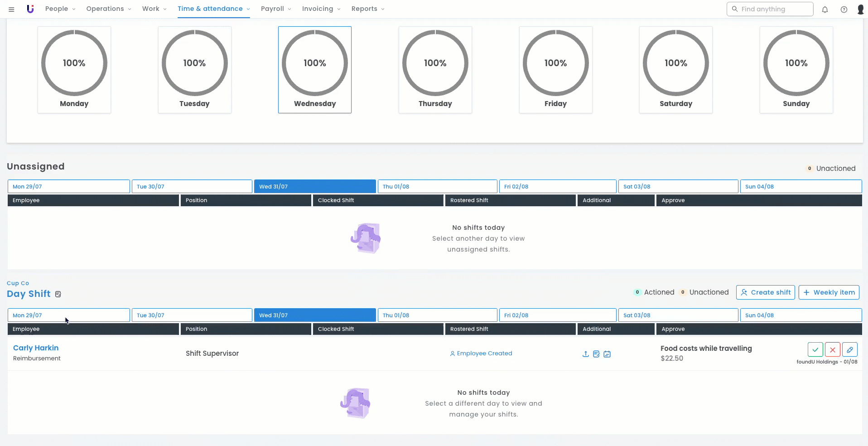This screenshot has height=446, width=868.
Task: Click the notifications bell icon
Action: click(x=825, y=9)
